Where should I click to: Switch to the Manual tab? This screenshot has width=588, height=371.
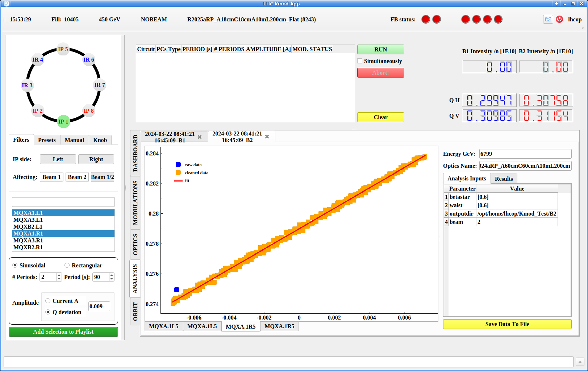(74, 140)
